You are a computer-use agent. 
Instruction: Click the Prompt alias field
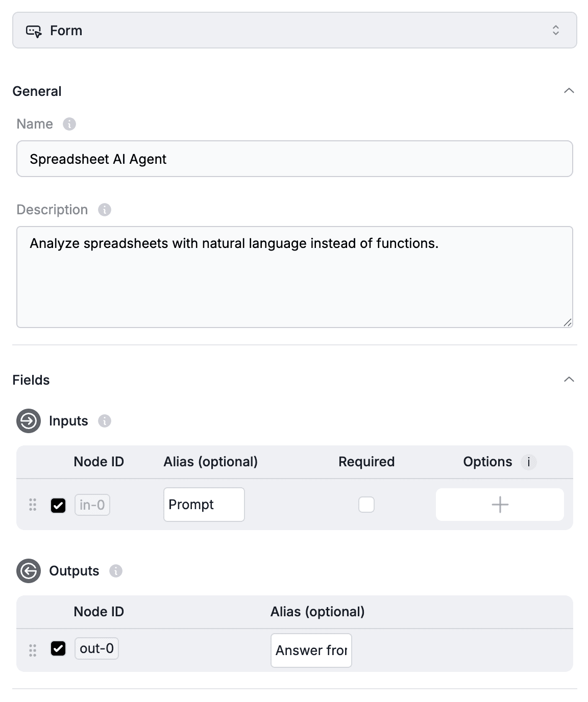coord(204,505)
